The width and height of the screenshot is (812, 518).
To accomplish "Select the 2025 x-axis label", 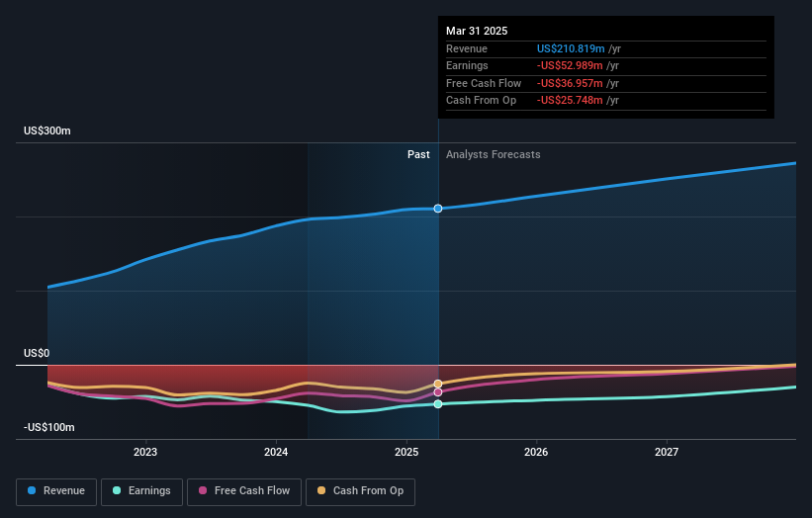I will point(406,452).
